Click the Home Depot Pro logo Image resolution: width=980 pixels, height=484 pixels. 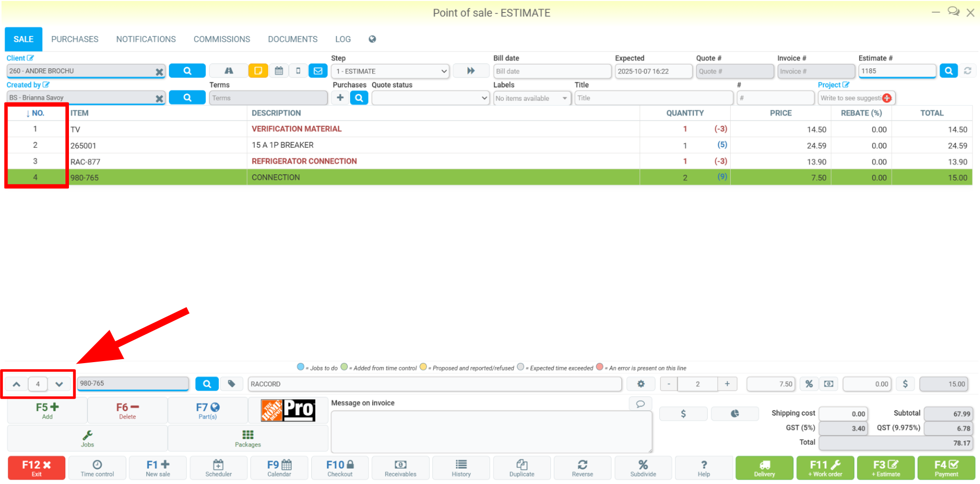(288, 411)
